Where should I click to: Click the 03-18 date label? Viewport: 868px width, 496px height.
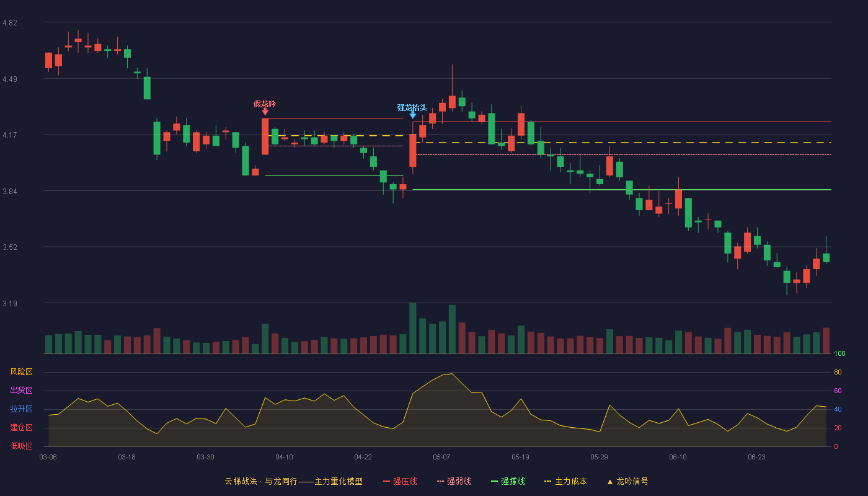tap(126, 457)
